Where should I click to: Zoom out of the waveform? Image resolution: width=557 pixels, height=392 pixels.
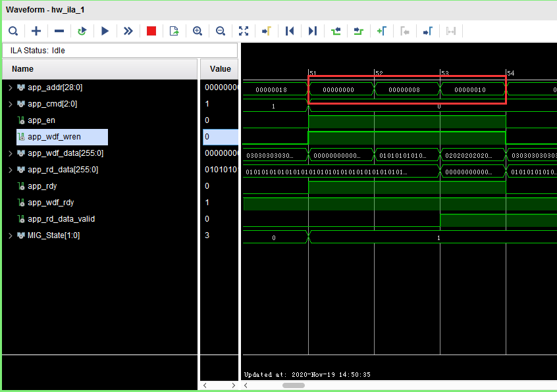click(x=221, y=31)
